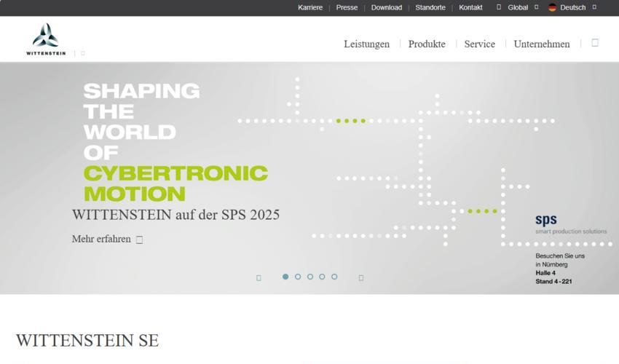Open the Unternehmen menu
This screenshot has width=619, height=364.
(542, 44)
